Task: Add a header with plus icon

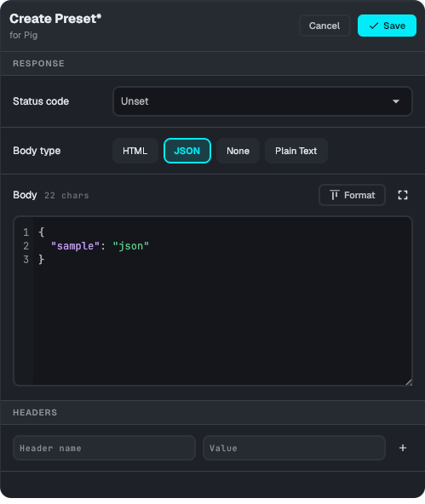Action: (403, 448)
